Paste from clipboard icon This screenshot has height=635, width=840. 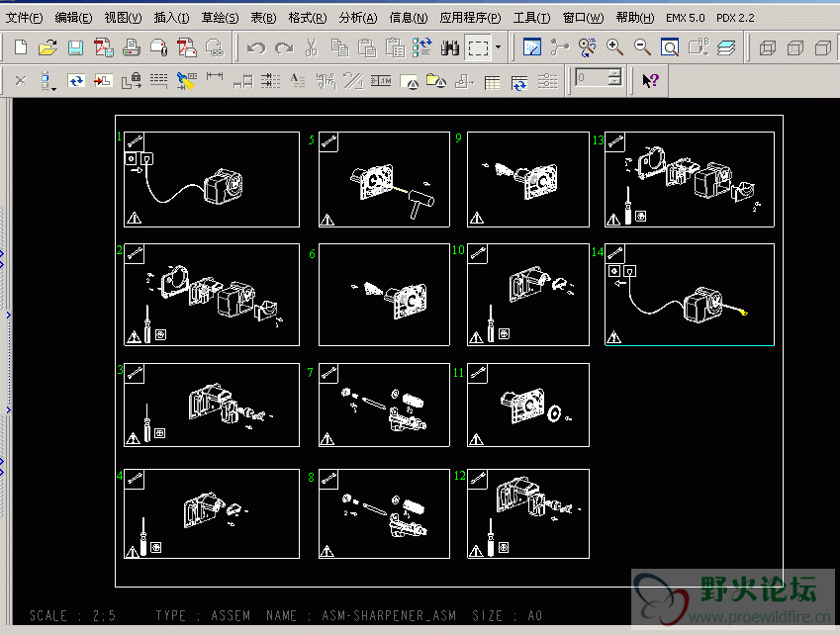tap(367, 47)
